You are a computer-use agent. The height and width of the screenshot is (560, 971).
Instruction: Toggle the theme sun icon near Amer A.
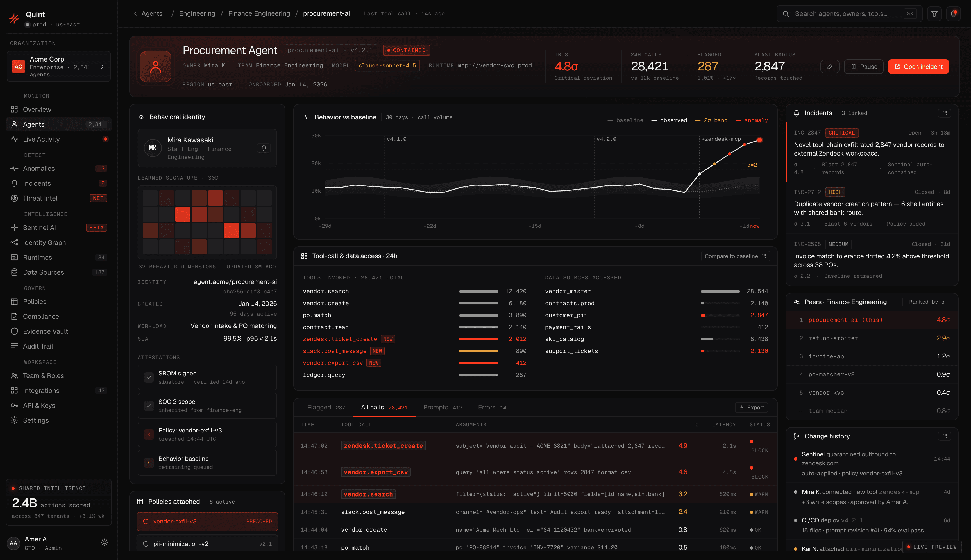pyautogui.click(x=104, y=542)
